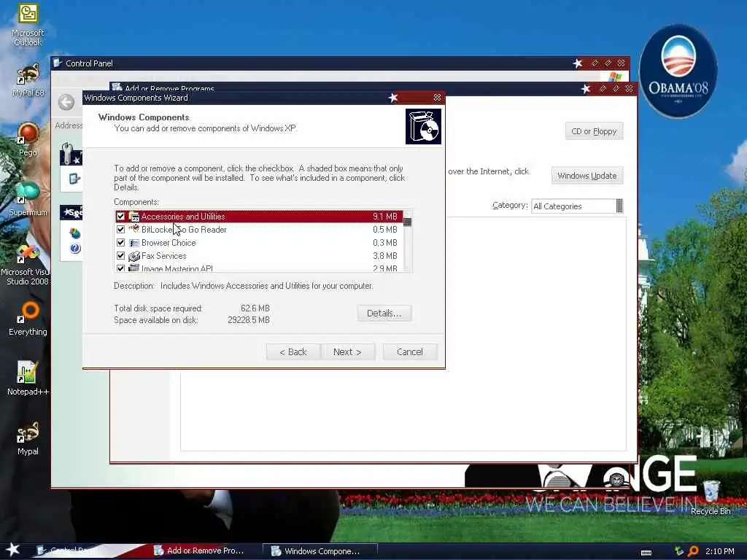
Task: Click the Windows flag logo in Control Panel
Action: (x=614, y=77)
